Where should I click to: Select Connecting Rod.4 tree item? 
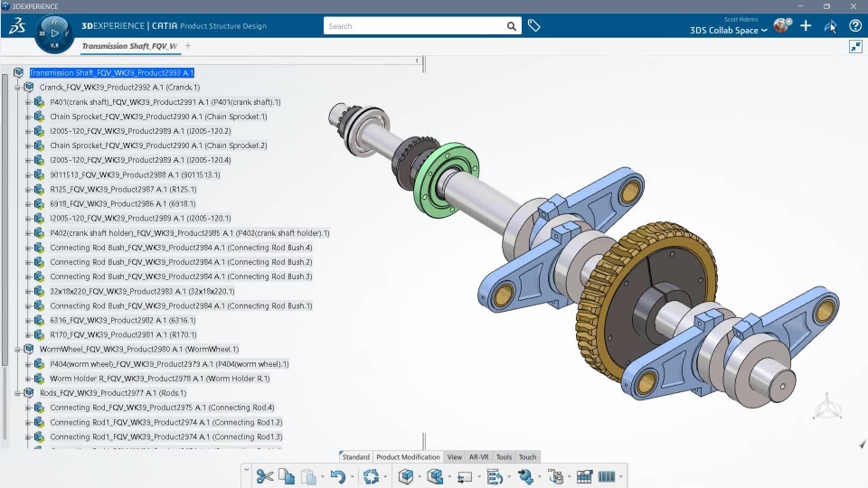[x=162, y=408]
